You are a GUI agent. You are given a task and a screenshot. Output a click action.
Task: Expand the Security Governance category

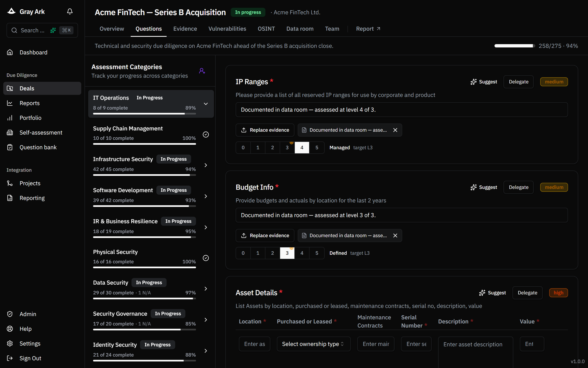coord(206,320)
